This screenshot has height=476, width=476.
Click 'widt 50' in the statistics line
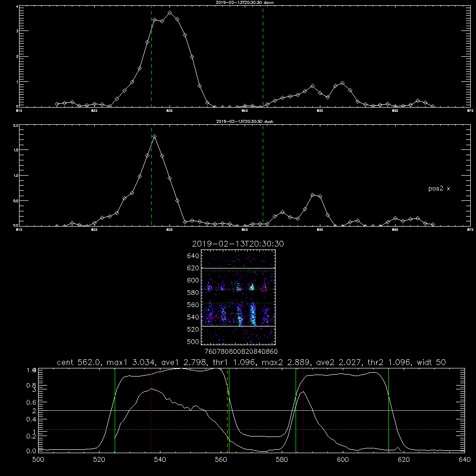(431, 362)
